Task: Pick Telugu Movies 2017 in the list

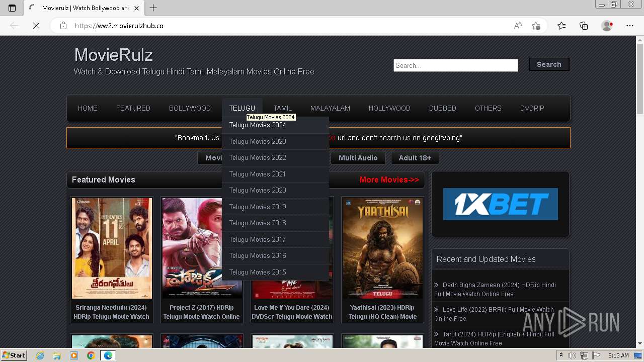Action: 275,239
